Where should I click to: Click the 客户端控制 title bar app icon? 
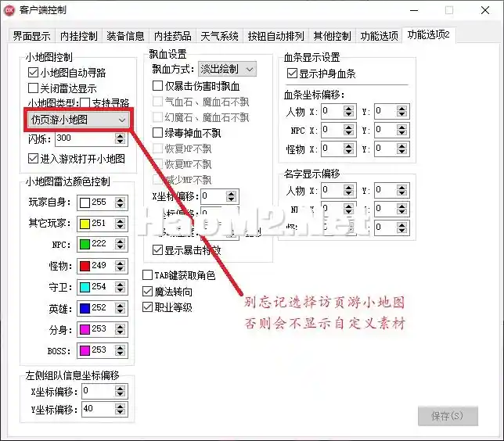9,10
